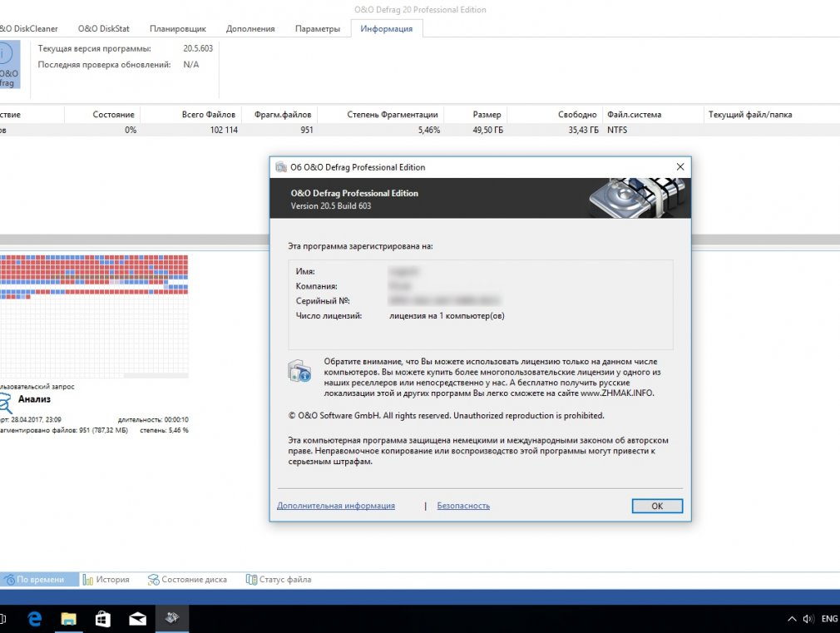Open the Безопасность link

463,506
